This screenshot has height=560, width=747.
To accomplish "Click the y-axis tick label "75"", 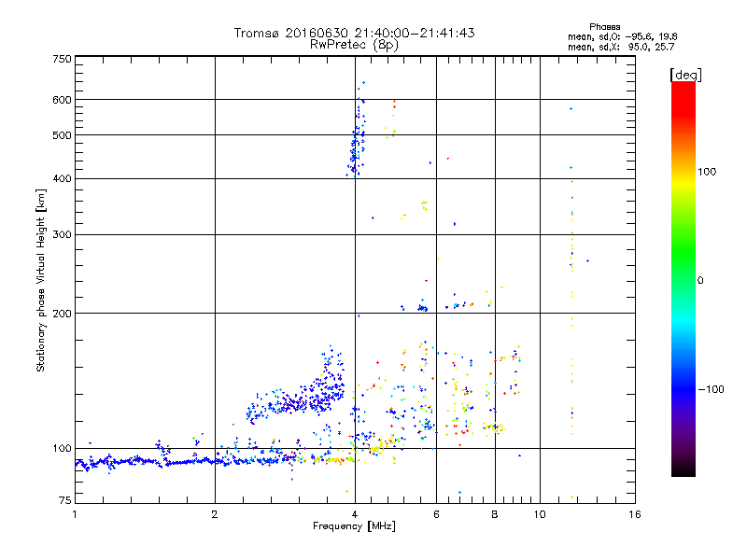I will 65,500.
